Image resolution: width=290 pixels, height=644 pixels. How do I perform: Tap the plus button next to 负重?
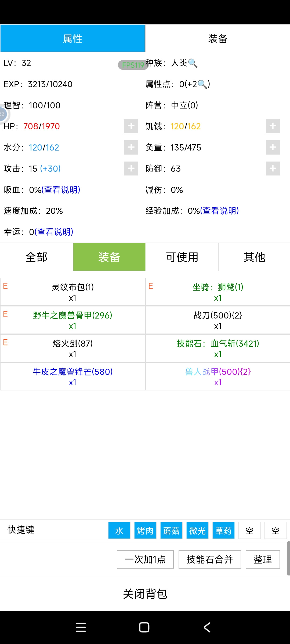273,147
